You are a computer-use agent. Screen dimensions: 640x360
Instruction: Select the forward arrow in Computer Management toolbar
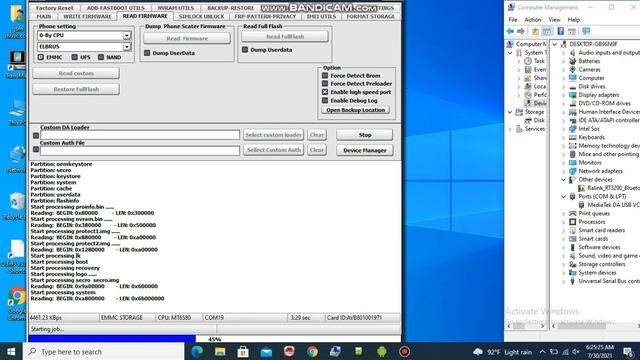click(x=521, y=31)
